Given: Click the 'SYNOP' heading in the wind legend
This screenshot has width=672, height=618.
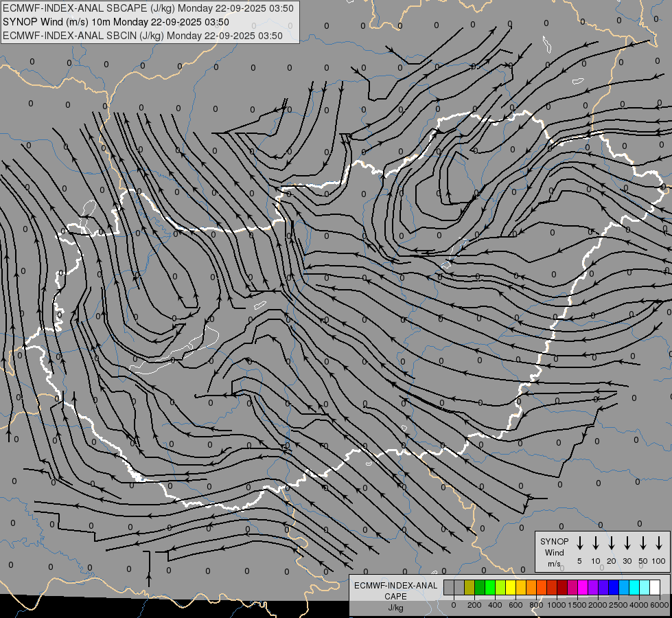Looking at the screenshot, I should [x=554, y=541].
